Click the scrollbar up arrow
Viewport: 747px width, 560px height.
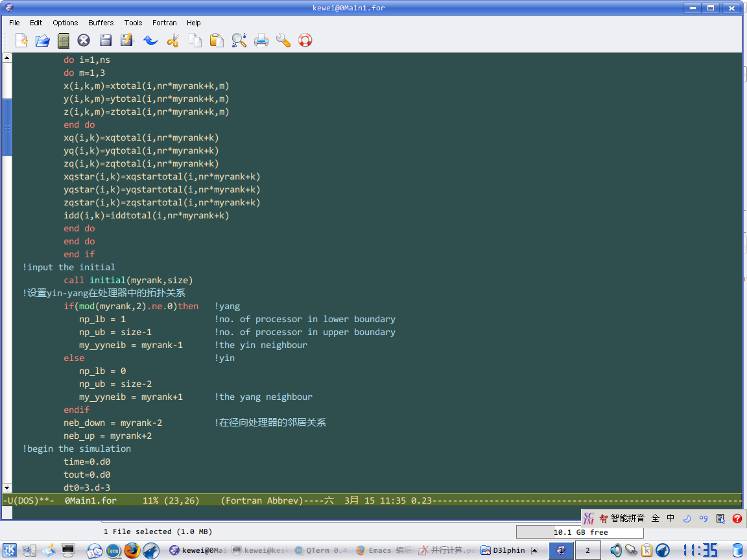pos(6,58)
